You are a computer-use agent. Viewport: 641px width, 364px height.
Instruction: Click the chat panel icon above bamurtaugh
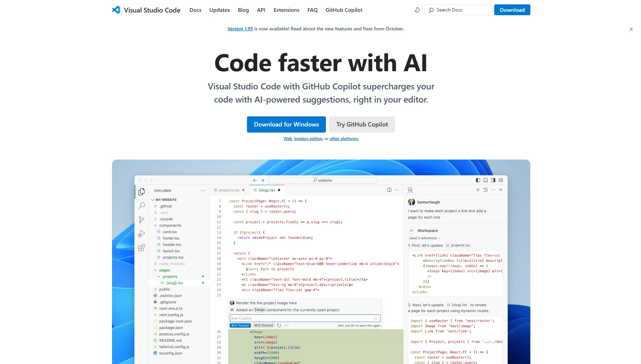tap(410, 190)
